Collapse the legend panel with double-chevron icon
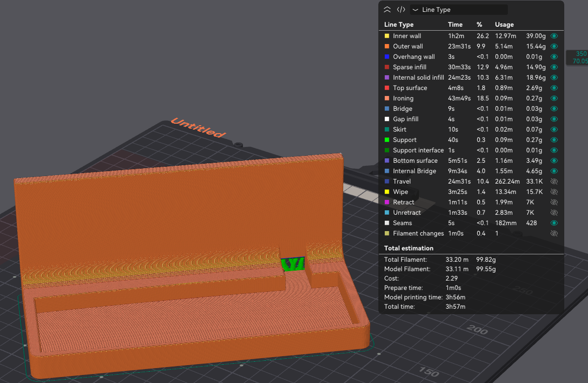588x383 pixels. (x=387, y=10)
